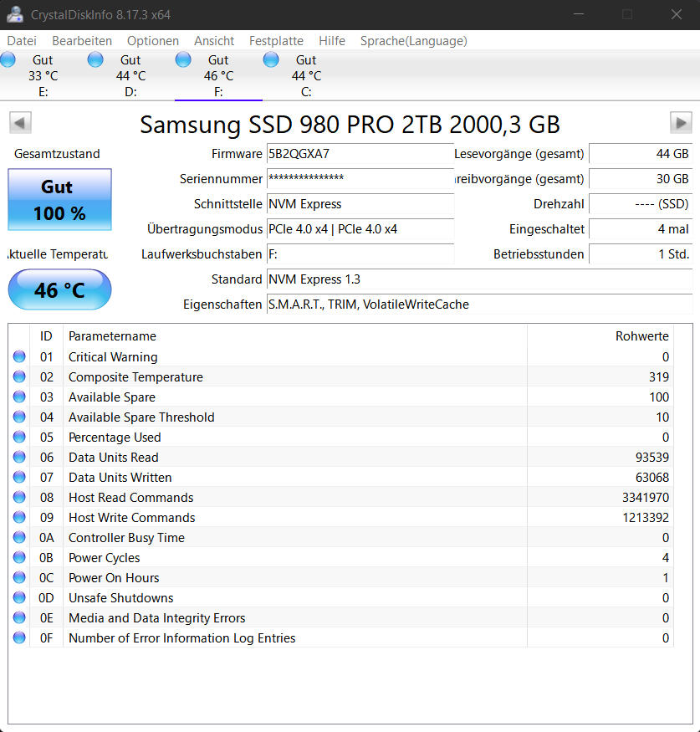This screenshot has width=700, height=732.
Task: Click status orb of Critical Warning row
Action: 19,356
